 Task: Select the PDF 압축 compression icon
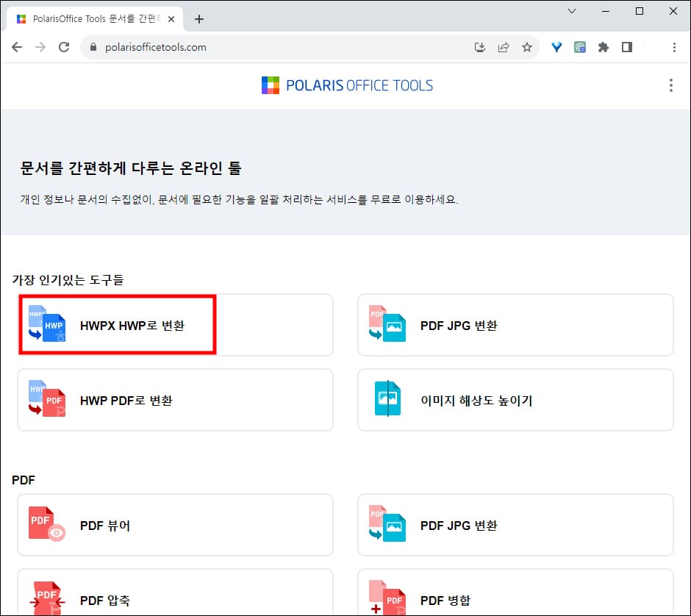[46, 598]
